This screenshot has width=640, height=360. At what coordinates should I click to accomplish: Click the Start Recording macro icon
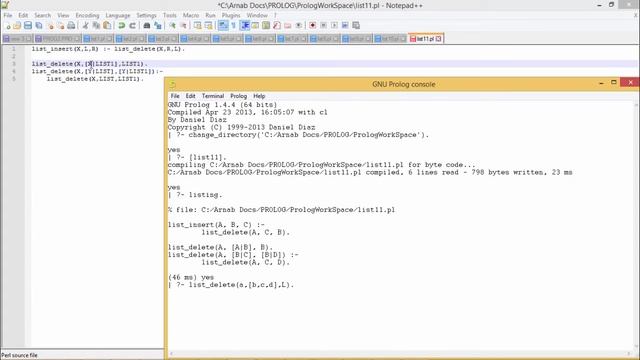(313, 25)
